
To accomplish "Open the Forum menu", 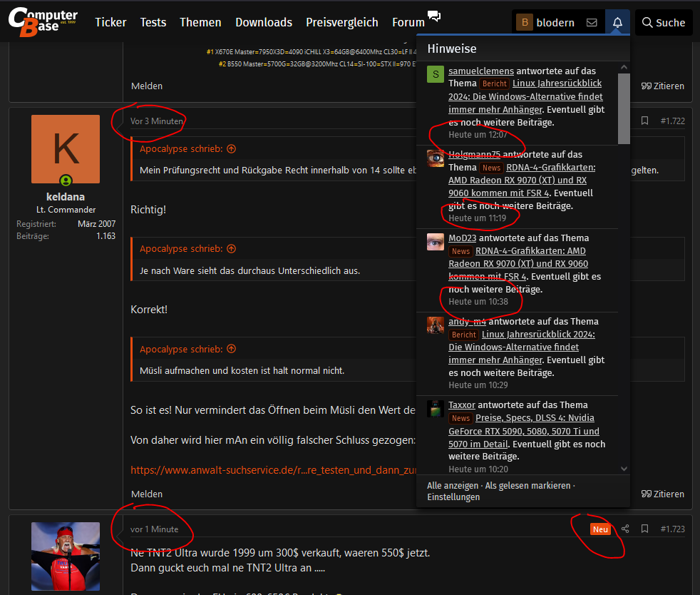I will pyautogui.click(x=408, y=22).
